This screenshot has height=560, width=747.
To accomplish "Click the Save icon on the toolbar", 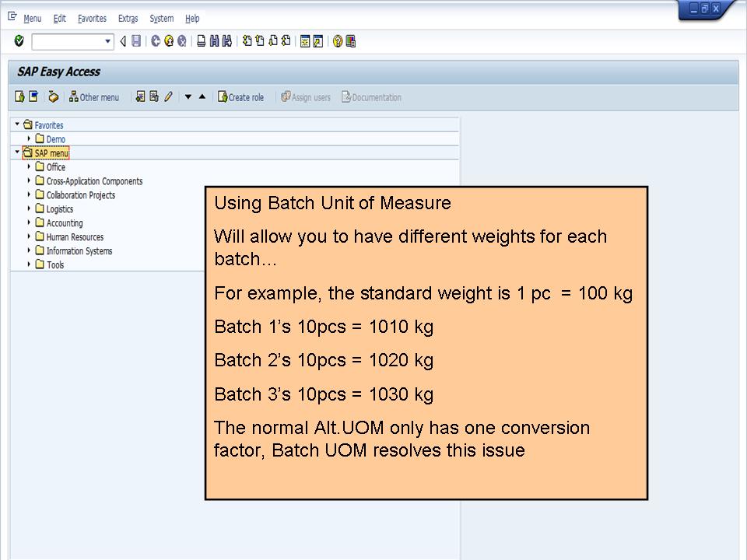I will [x=136, y=41].
